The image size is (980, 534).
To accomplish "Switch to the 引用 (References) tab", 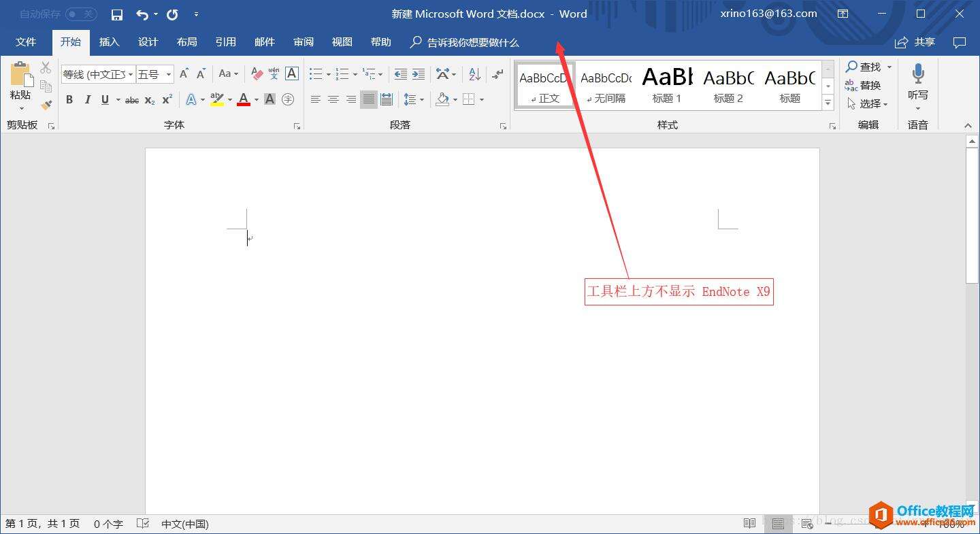I will click(x=225, y=42).
